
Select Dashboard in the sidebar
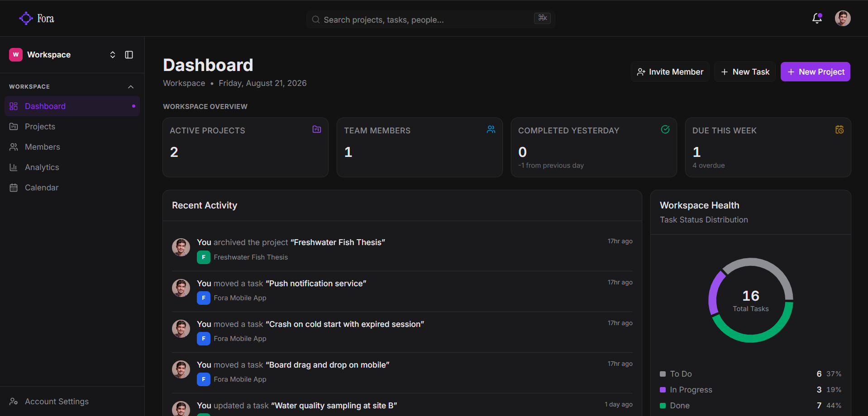tap(72, 106)
